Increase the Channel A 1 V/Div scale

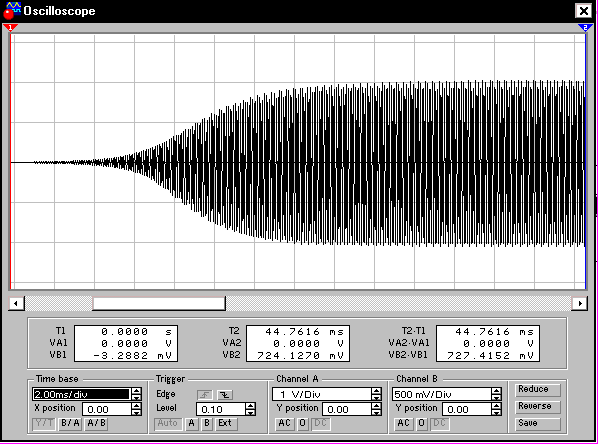[x=376, y=391]
